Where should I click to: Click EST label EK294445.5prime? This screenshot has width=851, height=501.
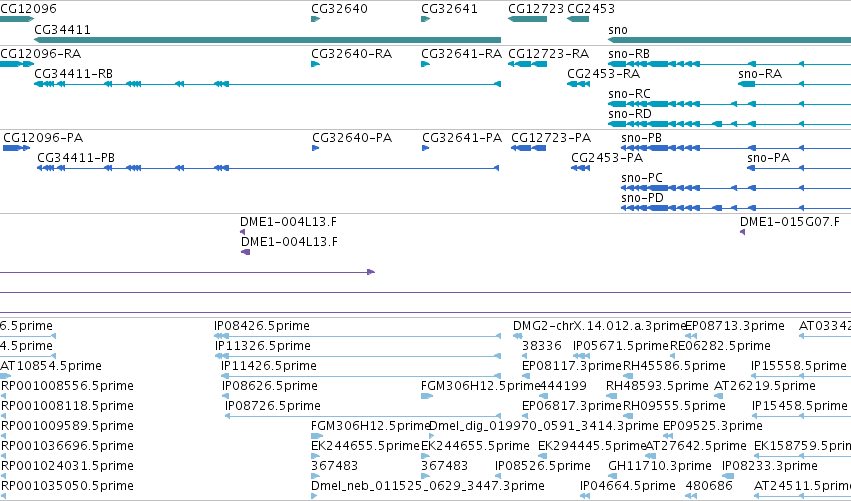[592, 446]
